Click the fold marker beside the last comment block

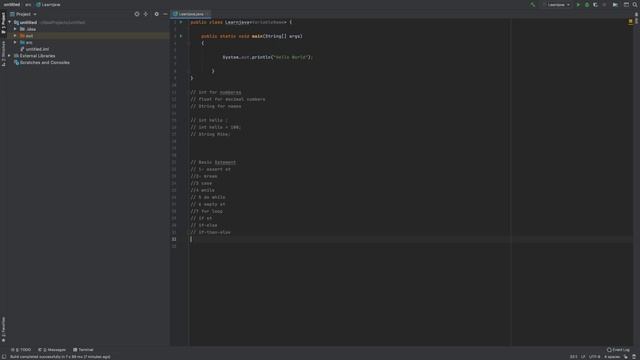[188, 232]
